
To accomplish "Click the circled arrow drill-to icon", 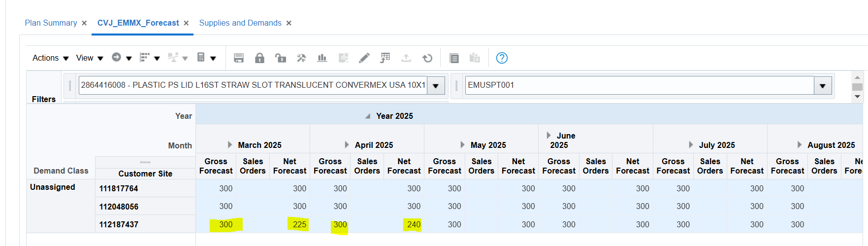I will (x=116, y=57).
